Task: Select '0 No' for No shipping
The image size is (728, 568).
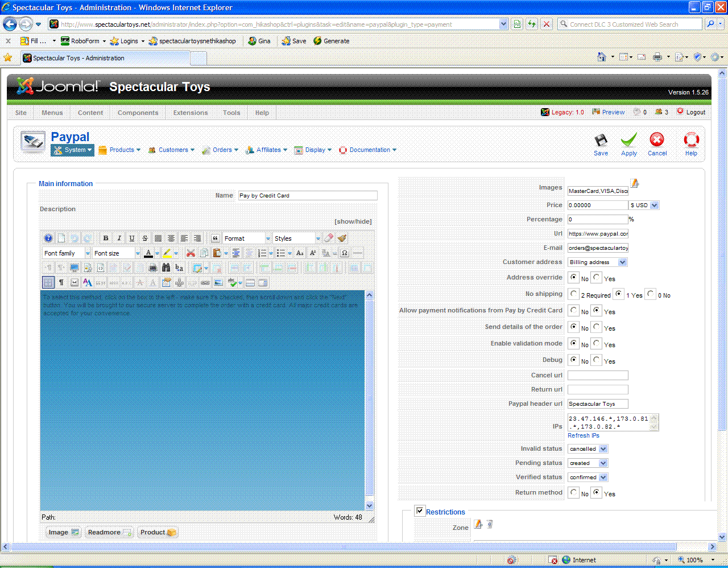Action: click(651, 294)
